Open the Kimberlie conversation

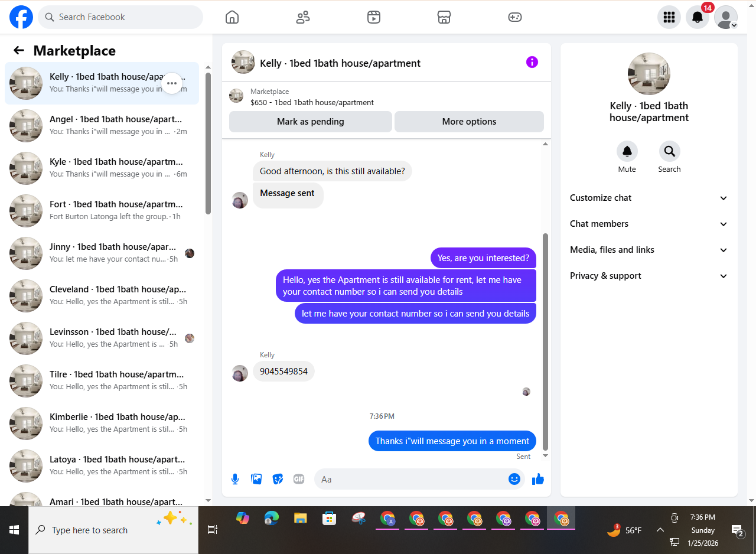pos(102,423)
